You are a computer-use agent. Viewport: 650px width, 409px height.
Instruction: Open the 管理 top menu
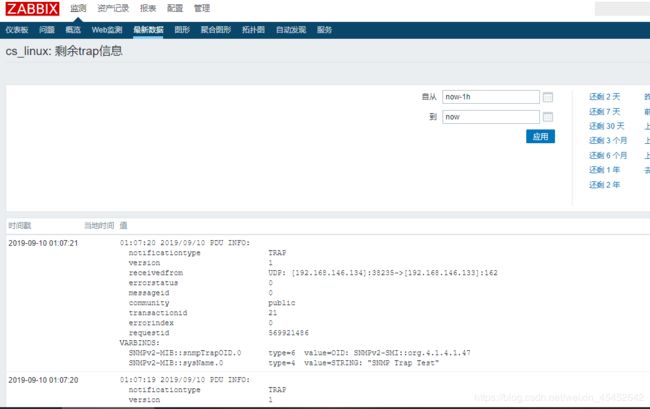[202, 8]
